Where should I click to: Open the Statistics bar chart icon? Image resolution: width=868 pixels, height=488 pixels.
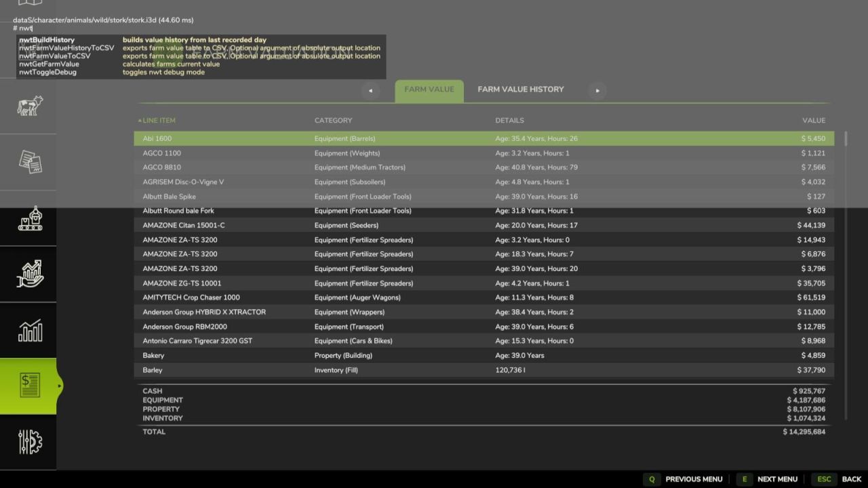coord(29,330)
